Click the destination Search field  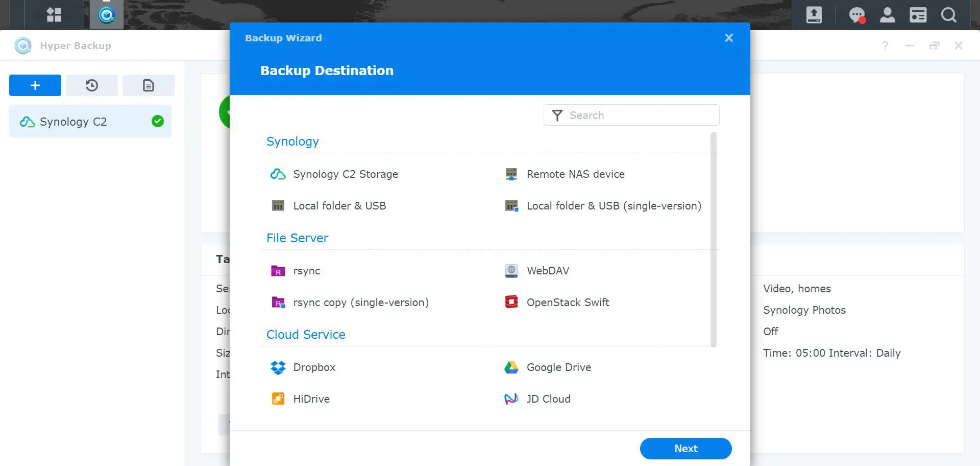[638, 115]
